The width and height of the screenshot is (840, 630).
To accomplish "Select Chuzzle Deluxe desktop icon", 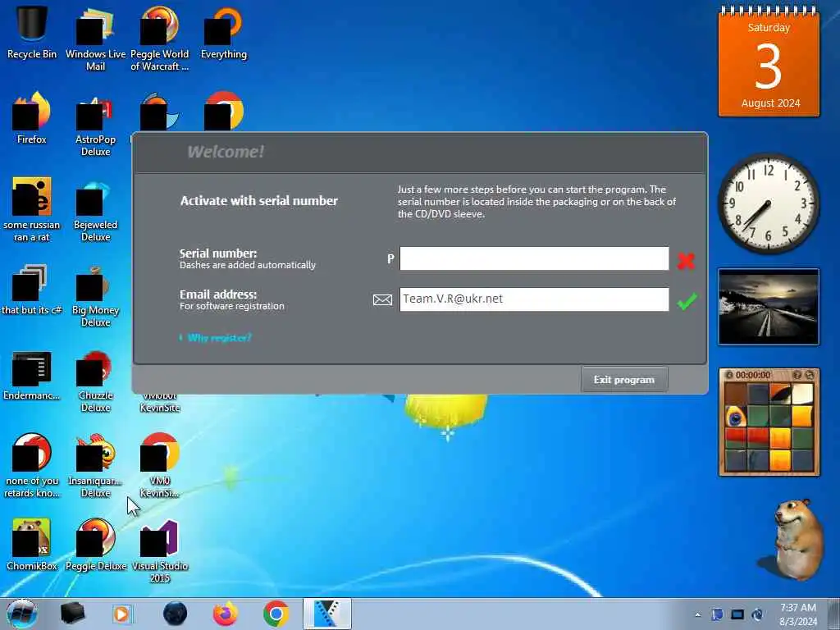I will pyautogui.click(x=95, y=381).
